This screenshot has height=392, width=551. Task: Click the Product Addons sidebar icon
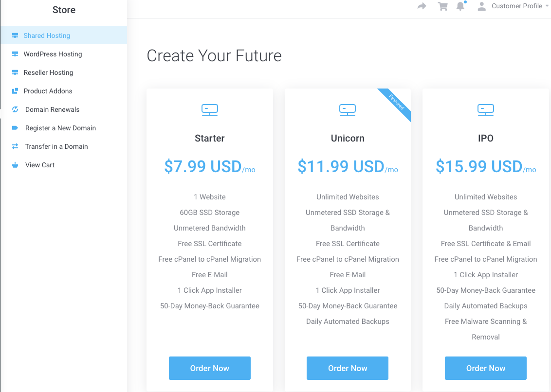(x=15, y=91)
